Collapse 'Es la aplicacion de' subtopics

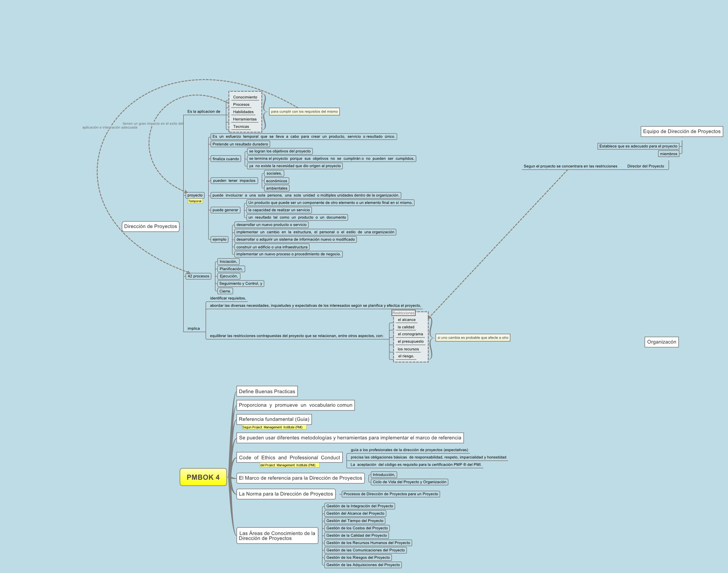pos(224,112)
